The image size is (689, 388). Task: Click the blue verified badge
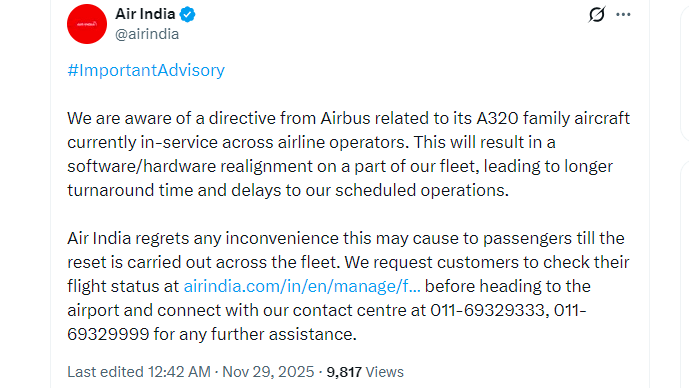tap(188, 15)
